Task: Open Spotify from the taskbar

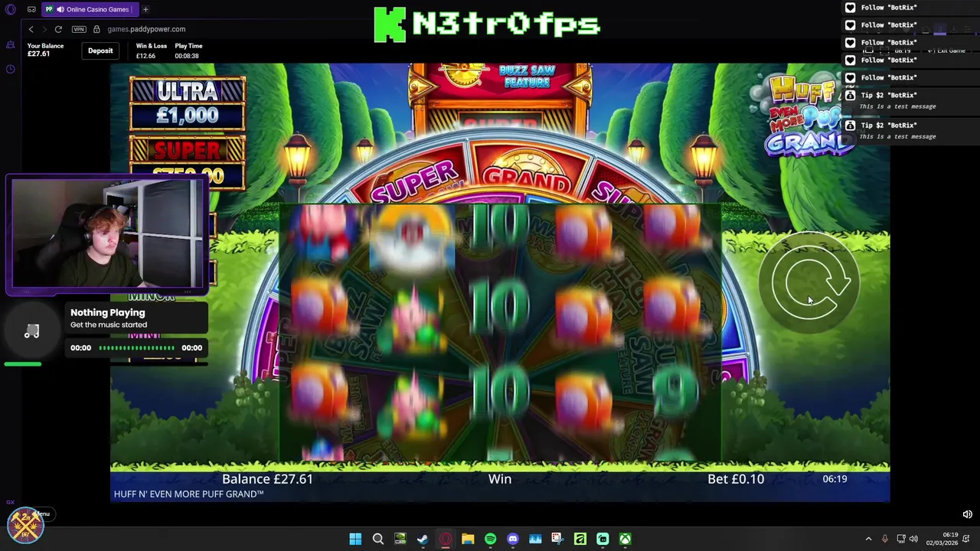Action: tap(490, 540)
